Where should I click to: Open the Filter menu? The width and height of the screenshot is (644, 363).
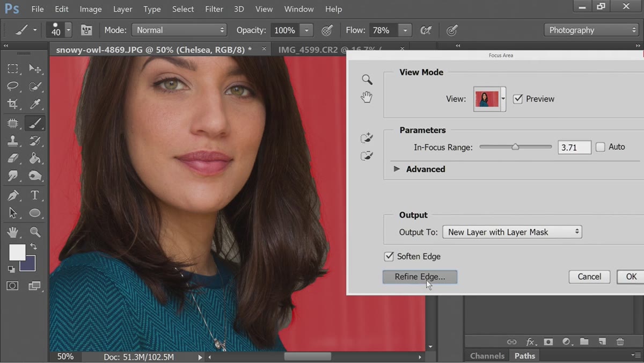[214, 9]
